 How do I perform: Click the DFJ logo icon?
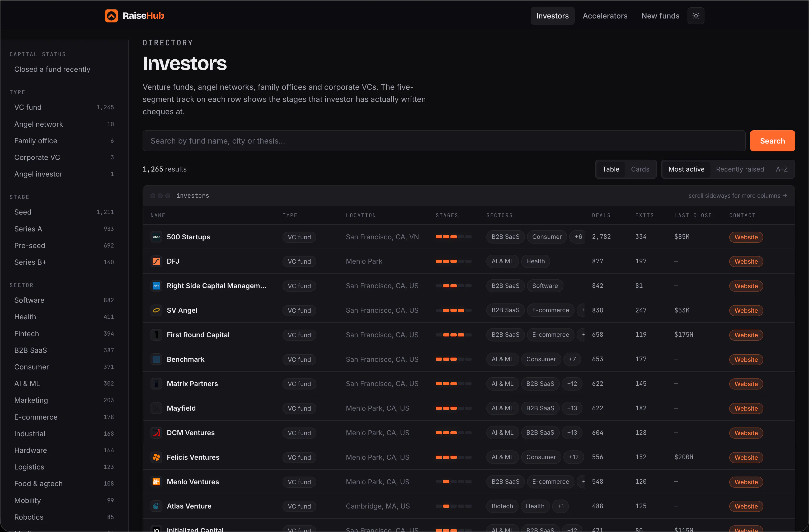[156, 261]
